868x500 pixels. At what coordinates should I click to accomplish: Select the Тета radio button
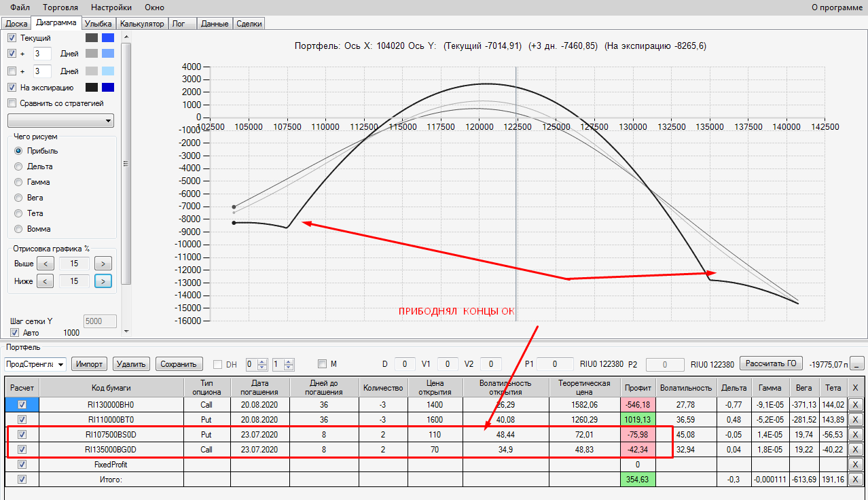click(18, 213)
